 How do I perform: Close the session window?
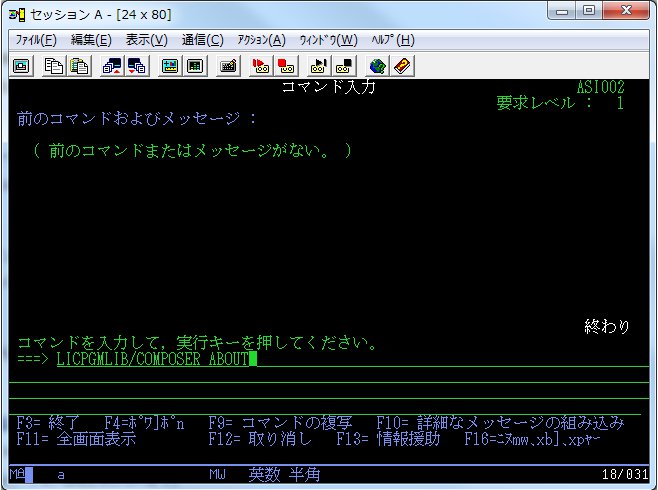[x=626, y=11]
